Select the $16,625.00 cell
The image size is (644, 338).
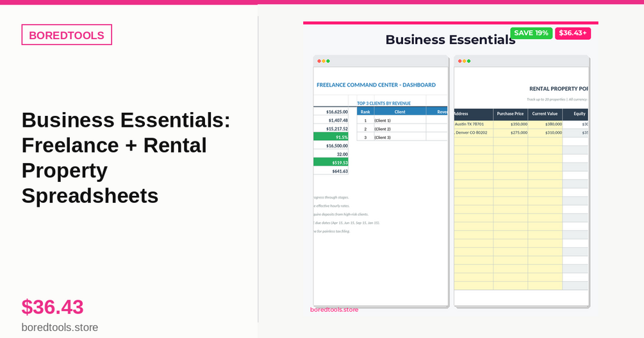tap(331, 111)
